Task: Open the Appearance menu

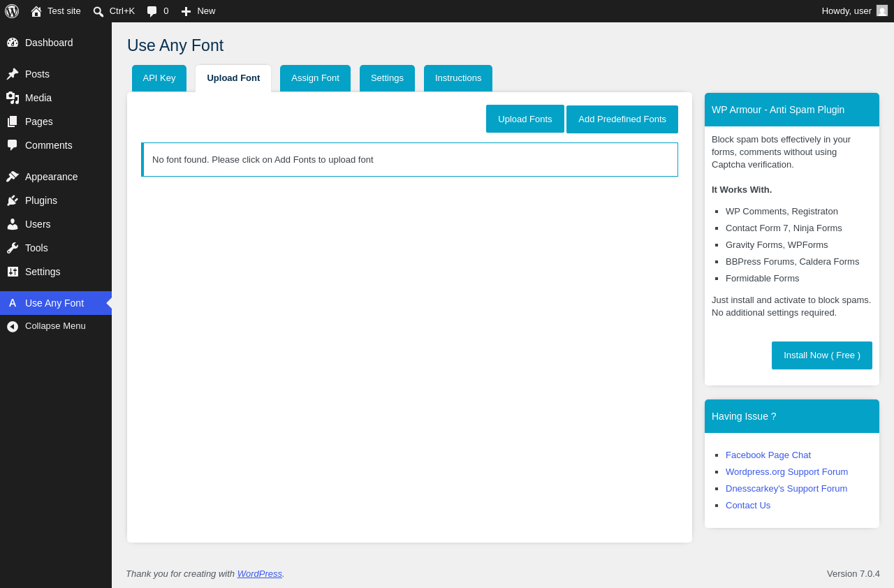Action: pyautogui.click(x=56, y=177)
